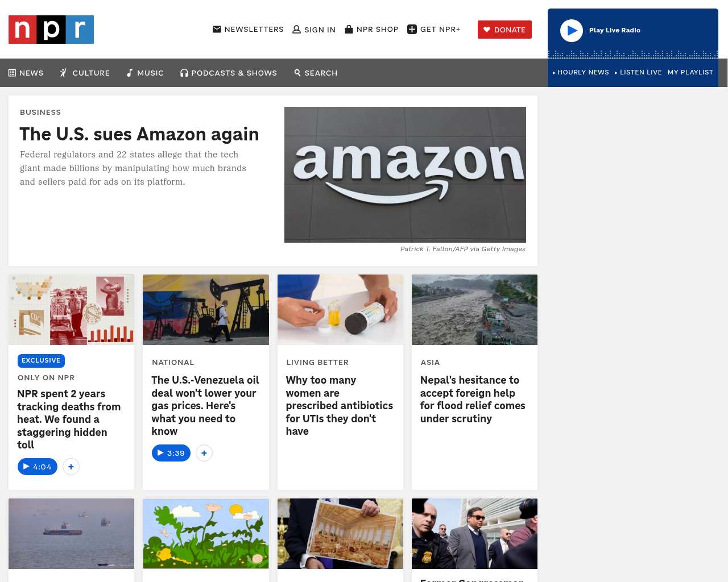Open the Nepal flood story thumbnail
Image resolution: width=728 pixels, height=582 pixels.
tap(474, 310)
